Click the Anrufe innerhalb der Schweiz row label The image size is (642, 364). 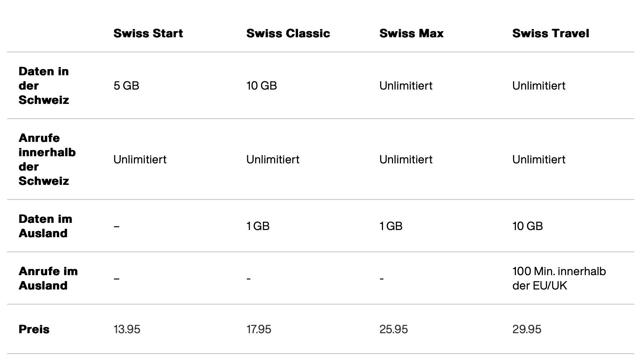(x=47, y=159)
